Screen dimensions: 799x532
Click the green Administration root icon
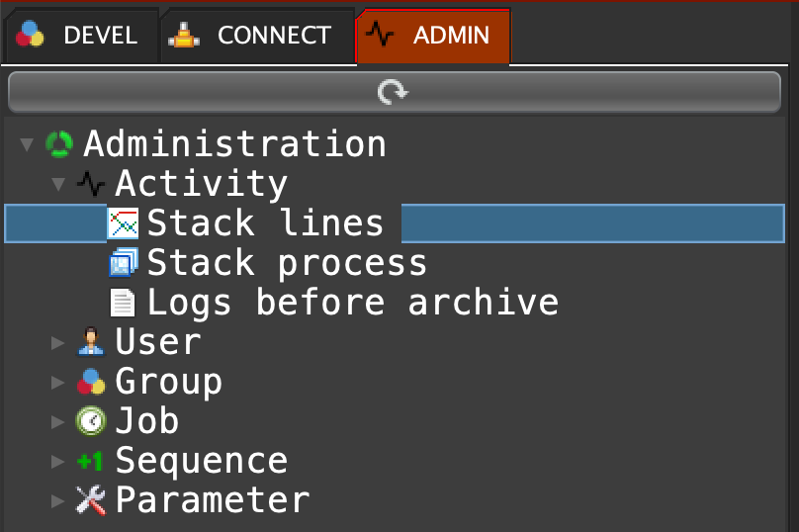[x=59, y=144]
